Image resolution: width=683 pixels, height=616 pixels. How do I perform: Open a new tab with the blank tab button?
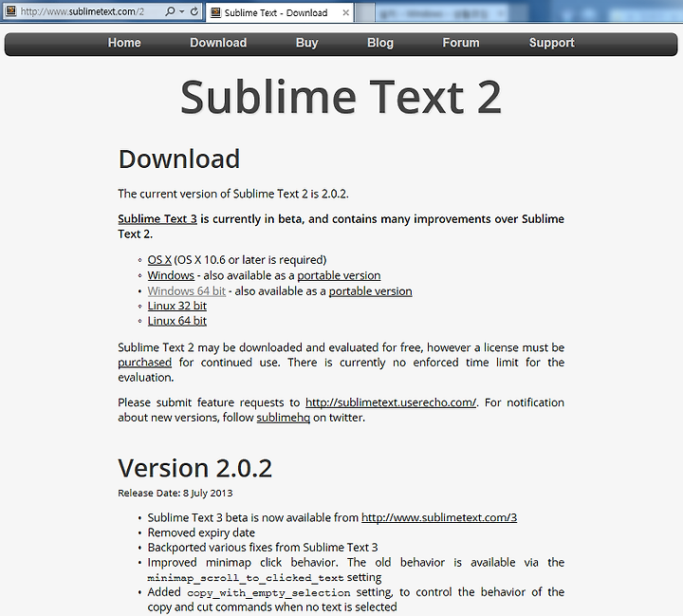coord(364,12)
